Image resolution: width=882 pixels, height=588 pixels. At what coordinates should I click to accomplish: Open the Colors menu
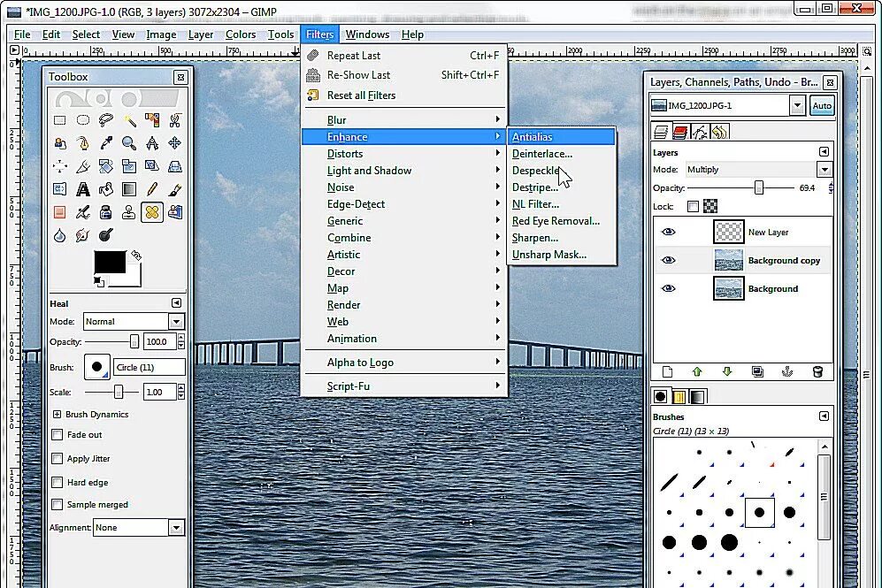tap(241, 34)
